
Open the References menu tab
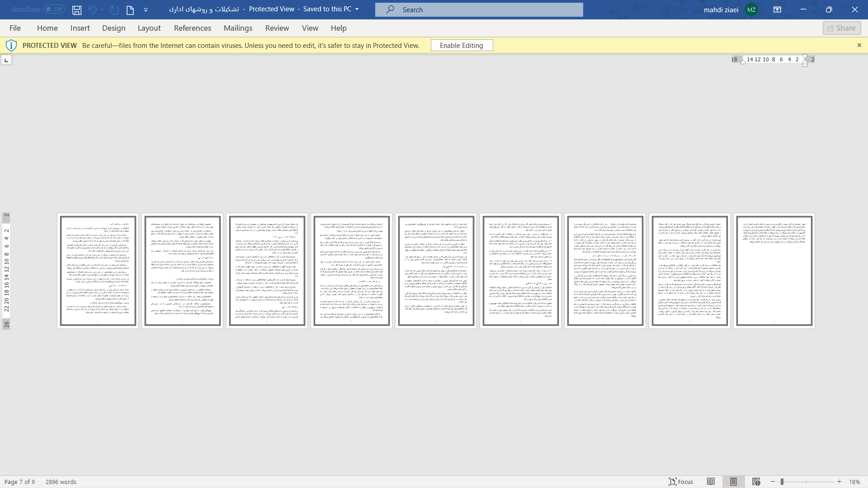click(192, 28)
